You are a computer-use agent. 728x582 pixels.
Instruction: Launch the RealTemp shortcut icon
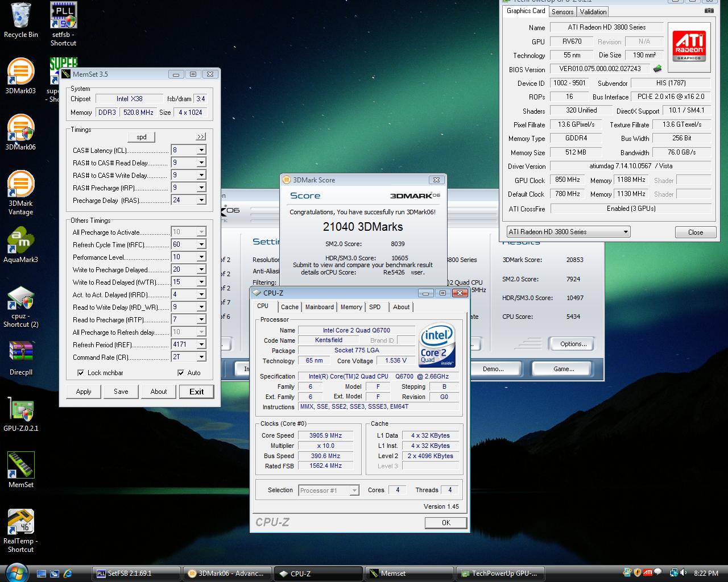(20, 531)
